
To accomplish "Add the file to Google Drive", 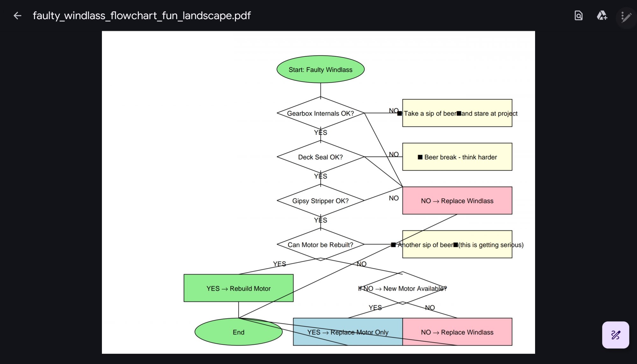I will coord(602,16).
